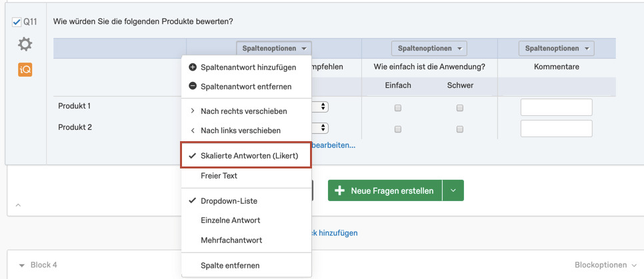
Task: Open the Produkt 1 dropdown list selector
Action: point(321,107)
